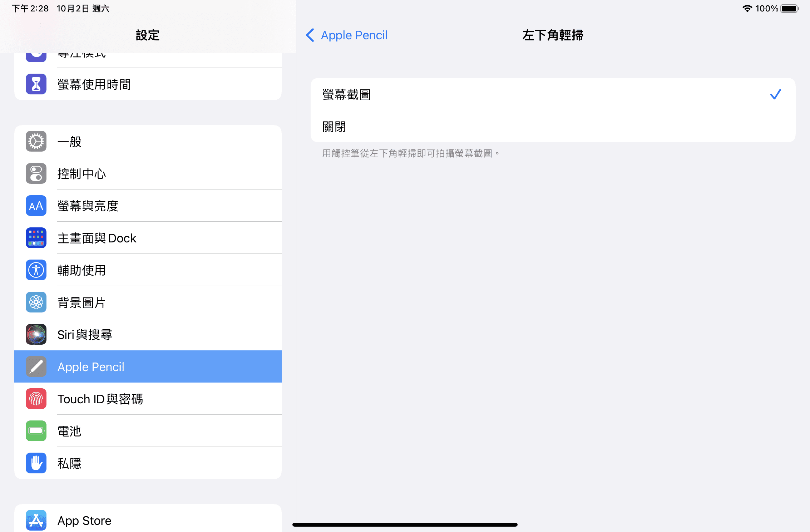The image size is (810, 532).
Task: Open 私隱 settings
Action: click(148, 463)
